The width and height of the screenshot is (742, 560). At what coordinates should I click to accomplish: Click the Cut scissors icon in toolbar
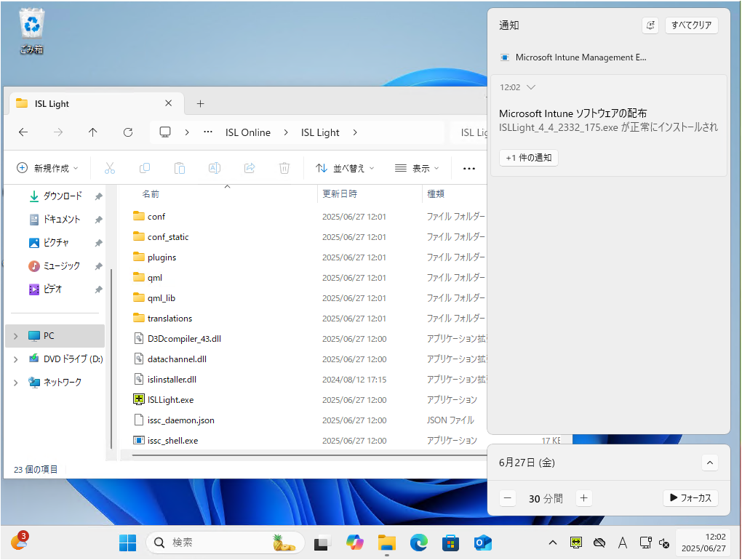click(x=110, y=168)
